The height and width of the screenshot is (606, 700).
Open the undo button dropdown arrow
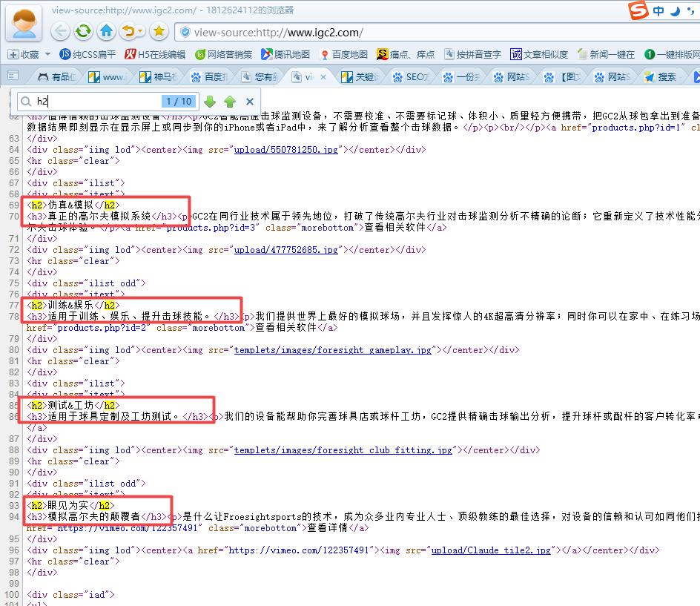click(x=141, y=31)
